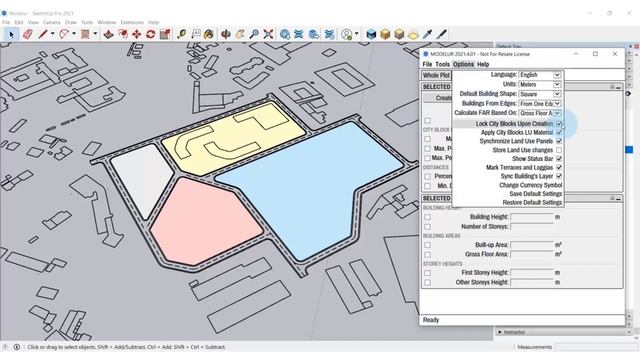This screenshot has height=360, width=640.
Task: Uncheck Mark Terraces and Loggias
Action: (x=559, y=167)
